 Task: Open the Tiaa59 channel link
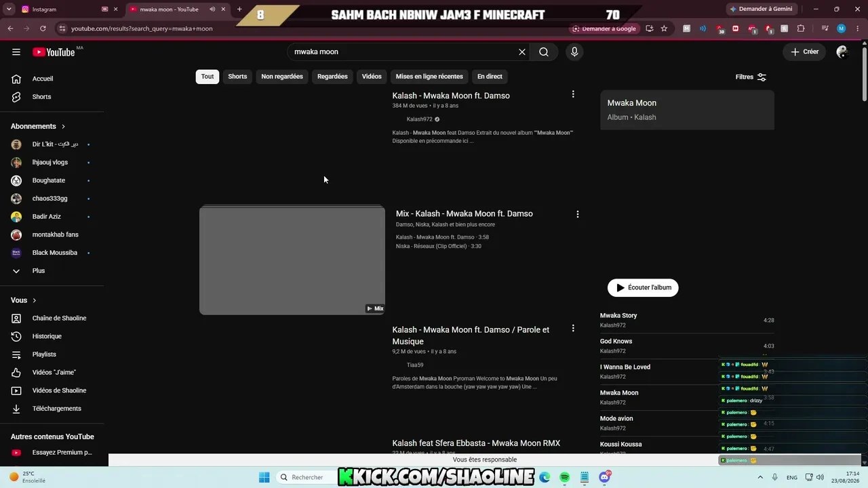click(415, 365)
